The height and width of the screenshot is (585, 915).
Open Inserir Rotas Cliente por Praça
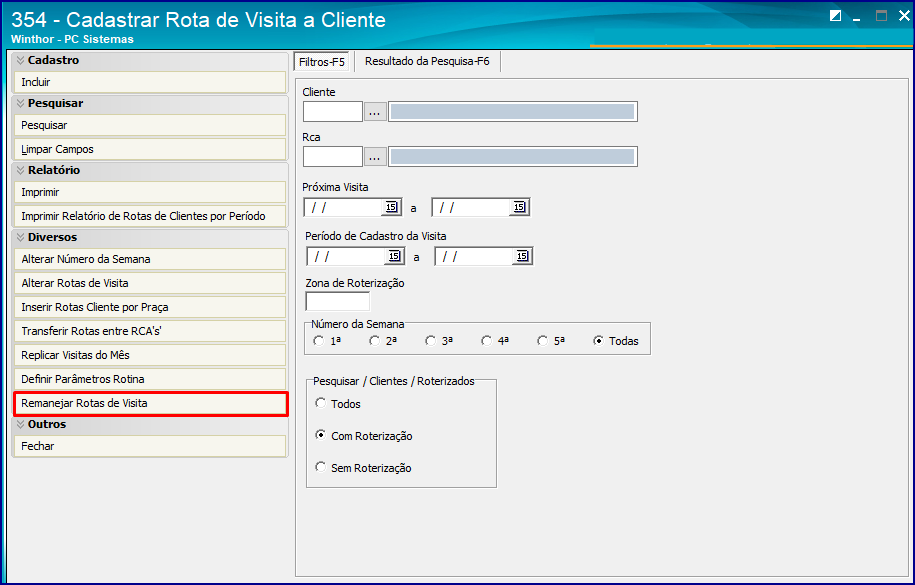(x=150, y=307)
